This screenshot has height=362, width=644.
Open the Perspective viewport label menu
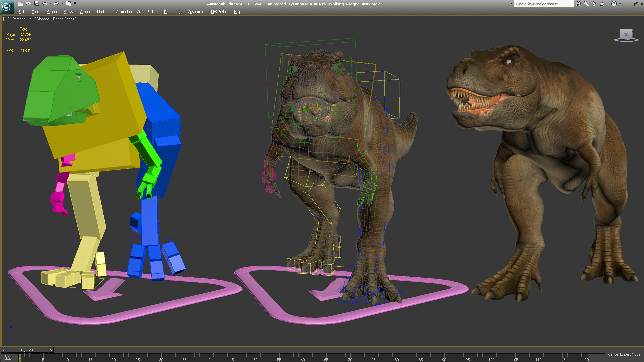[22, 19]
